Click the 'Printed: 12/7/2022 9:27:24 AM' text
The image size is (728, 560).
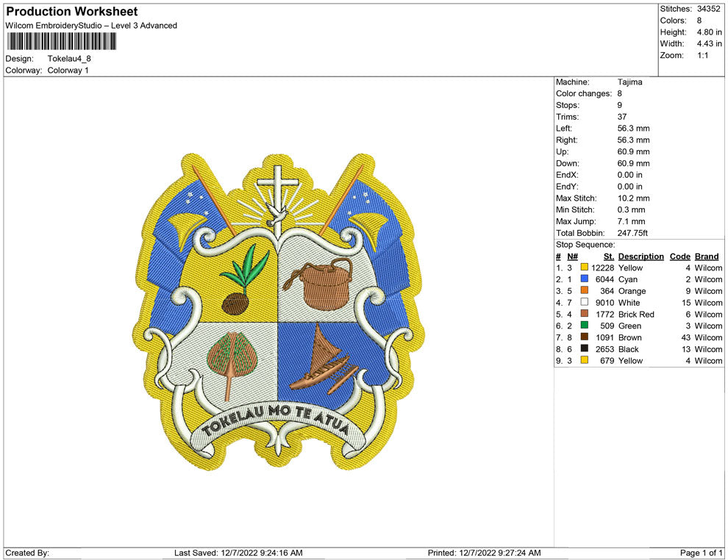(485, 553)
